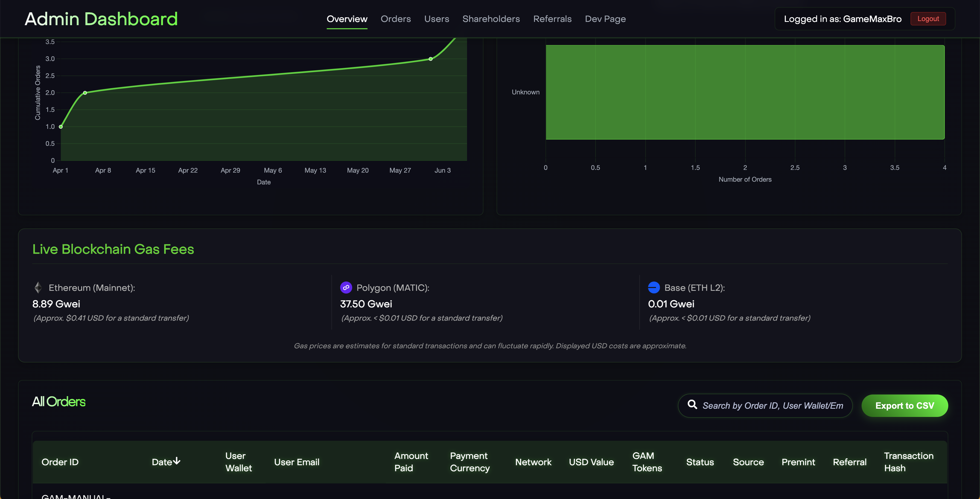Go to the Shareholders tab
The image size is (980, 499).
(x=491, y=19)
